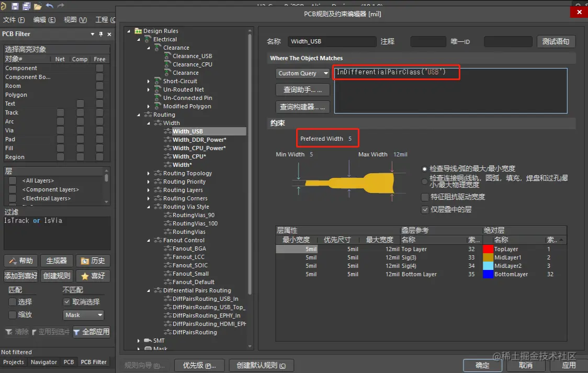
Task: Expand the SMT tree node
Action: click(139, 341)
